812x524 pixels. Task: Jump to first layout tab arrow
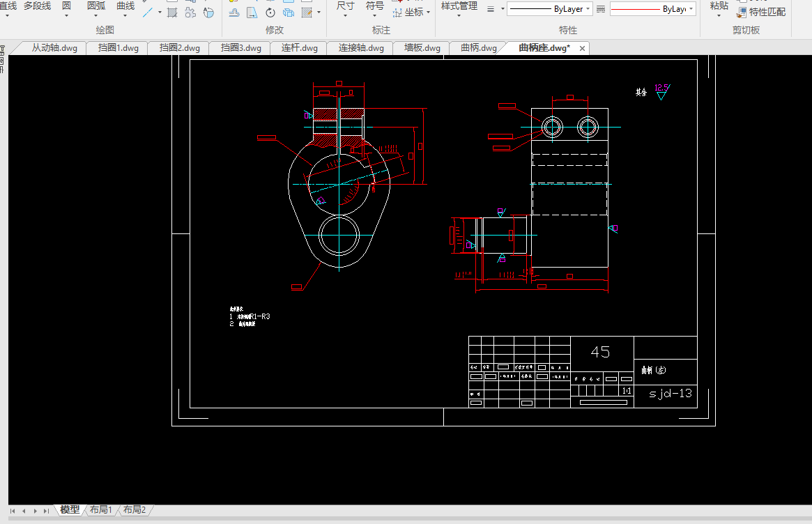(13, 511)
